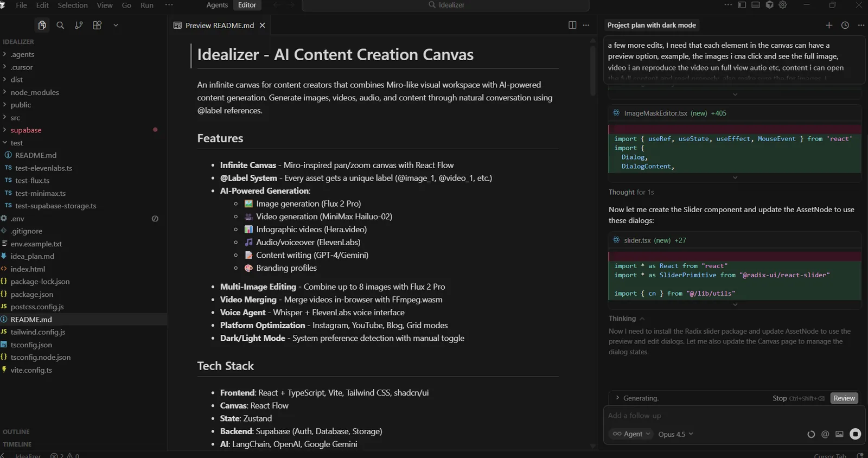The height and width of the screenshot is (458, 868).
Task: Open the Extensions view icon
Action: pos(97,25)
